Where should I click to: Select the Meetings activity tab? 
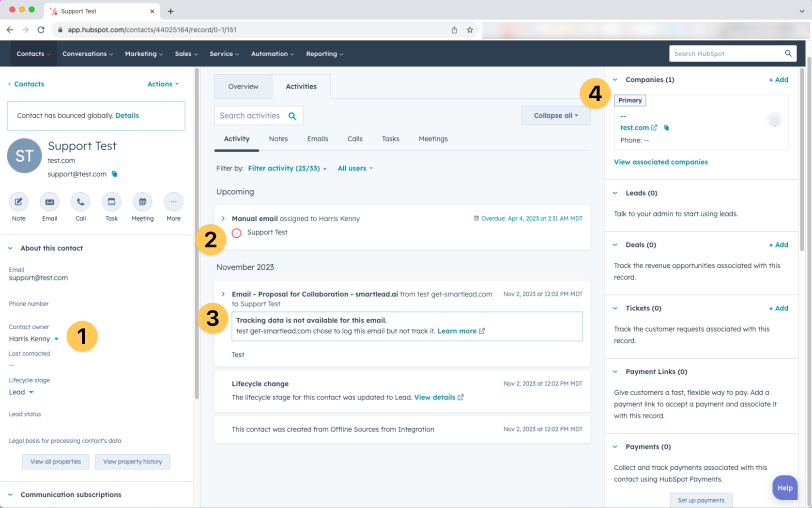click(x=433, y=139)
